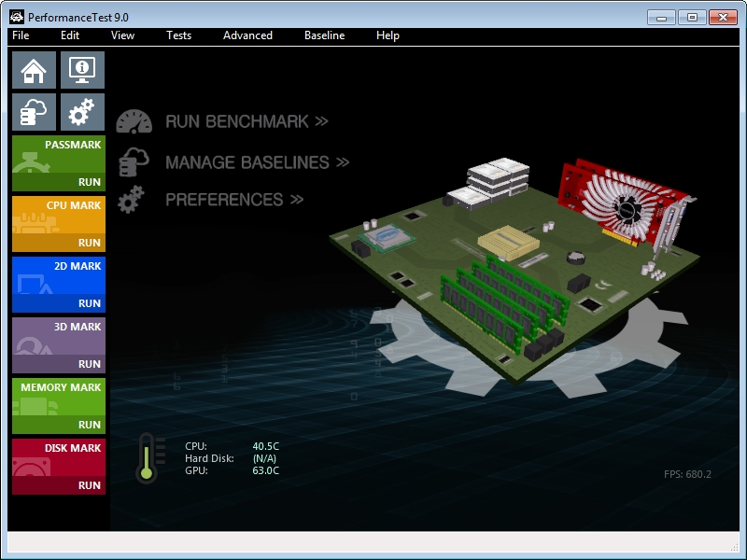
Task: Open the System Information monitor icon
Action: [82, 70]
